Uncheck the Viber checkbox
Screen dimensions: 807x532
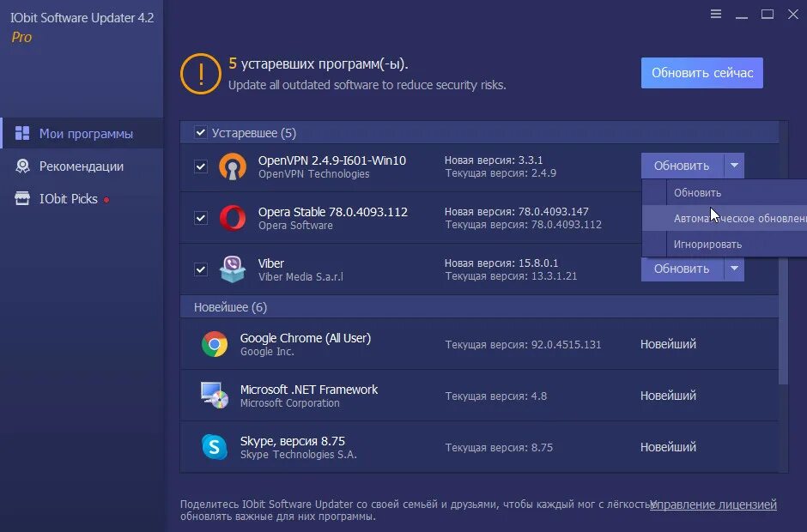tap(201, 269)
